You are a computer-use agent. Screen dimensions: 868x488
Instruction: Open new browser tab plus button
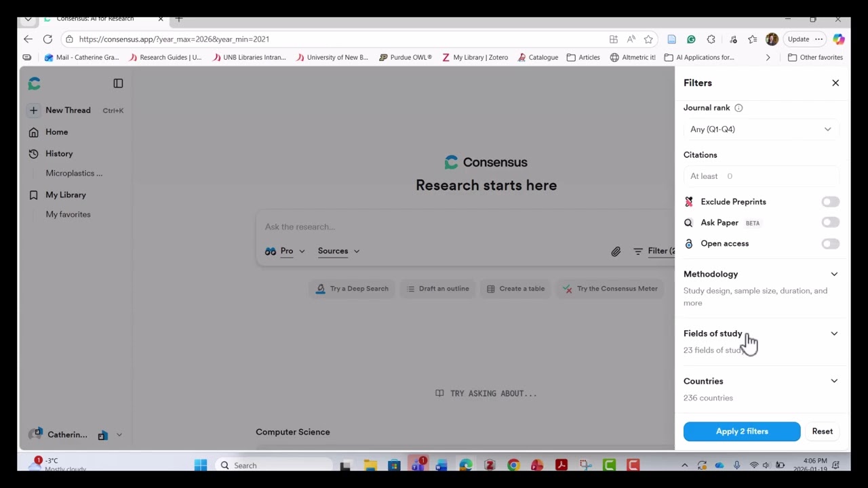click(x=179, y=19)
